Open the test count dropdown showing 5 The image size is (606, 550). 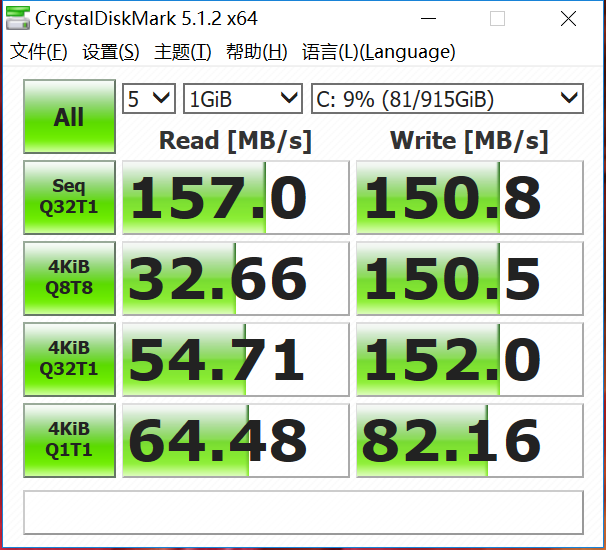pos(148,98)
